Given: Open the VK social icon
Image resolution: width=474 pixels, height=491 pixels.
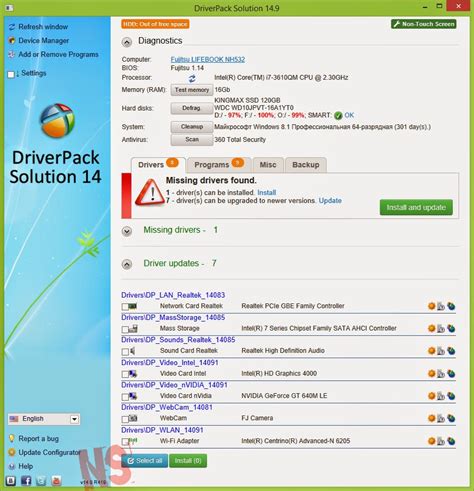Looking at the screenshot, I should 11,480.
